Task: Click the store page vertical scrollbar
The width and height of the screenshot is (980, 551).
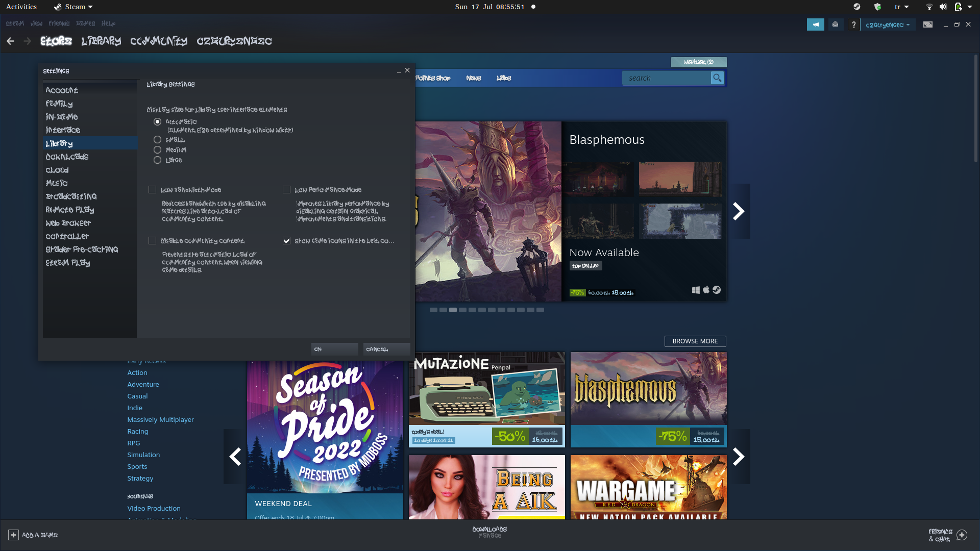Action: (x=976, y=109)
